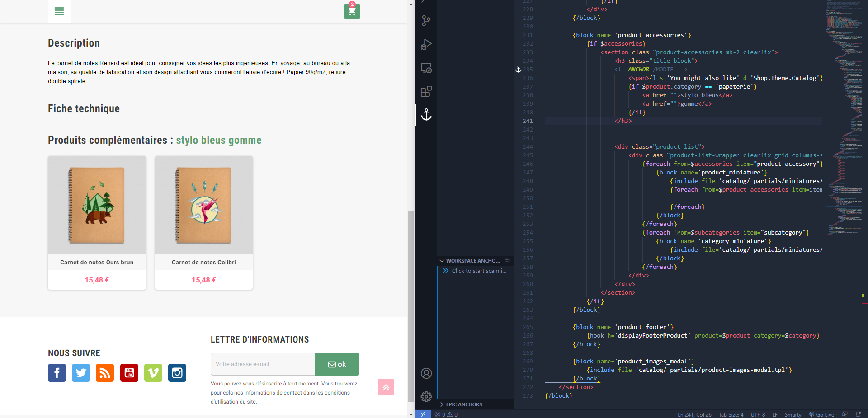
Task: Open the Run and Debug panel
Action: point(426,44)
